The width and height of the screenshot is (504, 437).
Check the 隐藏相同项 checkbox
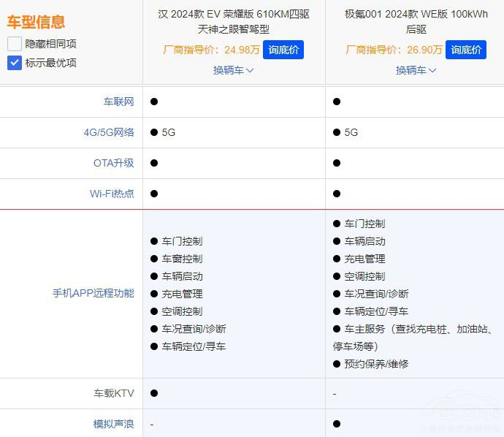15,44
